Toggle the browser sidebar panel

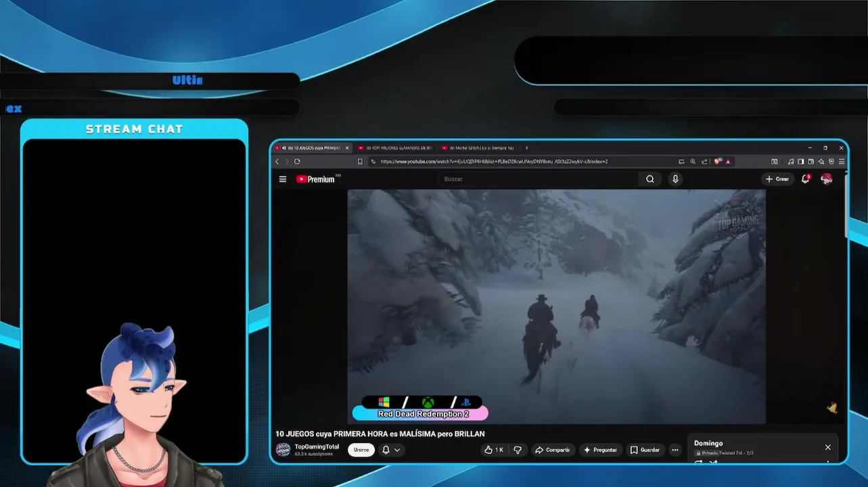tap(801, 162)
